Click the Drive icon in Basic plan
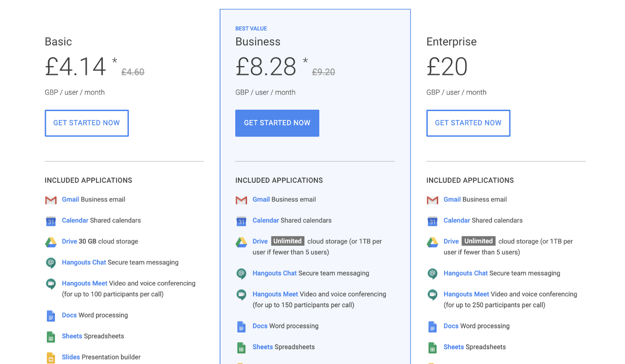The image size is (625, 364). click(x=51, y=242)
